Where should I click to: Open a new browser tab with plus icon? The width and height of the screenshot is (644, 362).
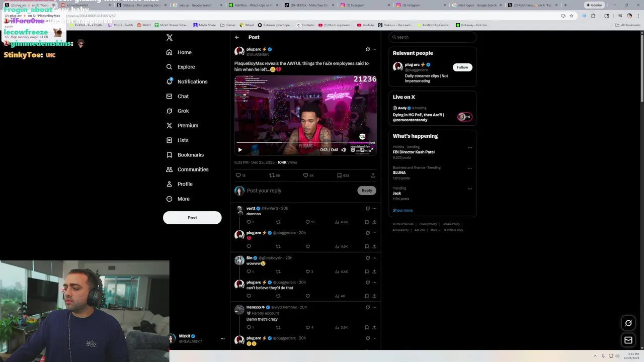tap(566, 5)
